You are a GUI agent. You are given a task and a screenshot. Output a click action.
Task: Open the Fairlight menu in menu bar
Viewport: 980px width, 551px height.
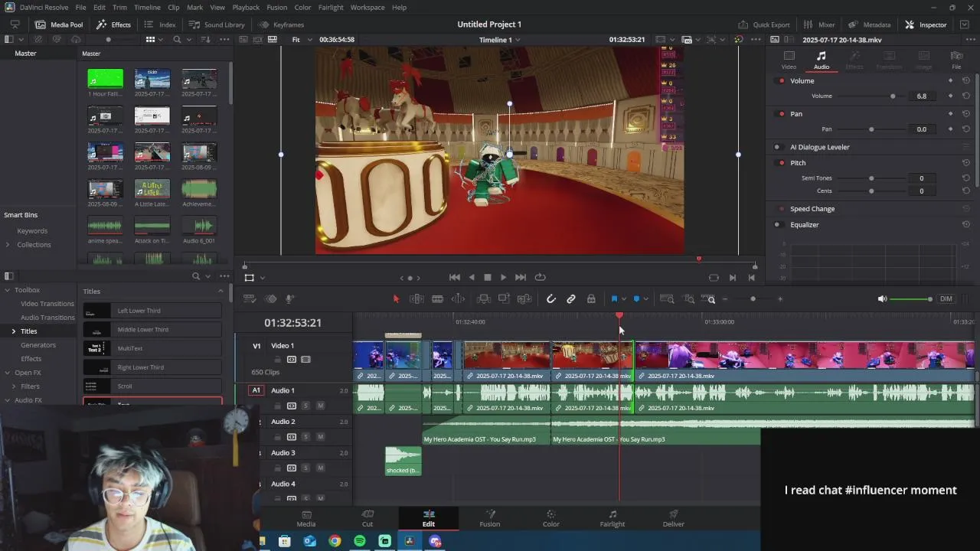point(331,7)
